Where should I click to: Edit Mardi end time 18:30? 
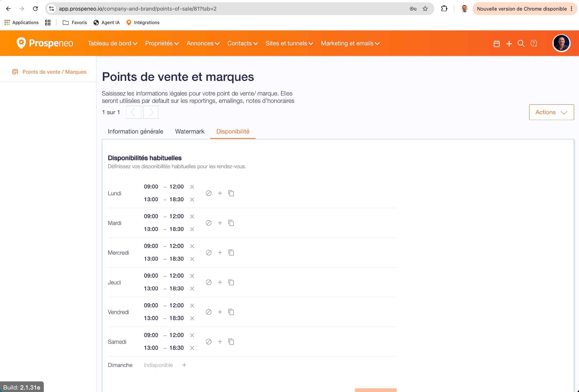pyautogui.click(x=176, y=229)
